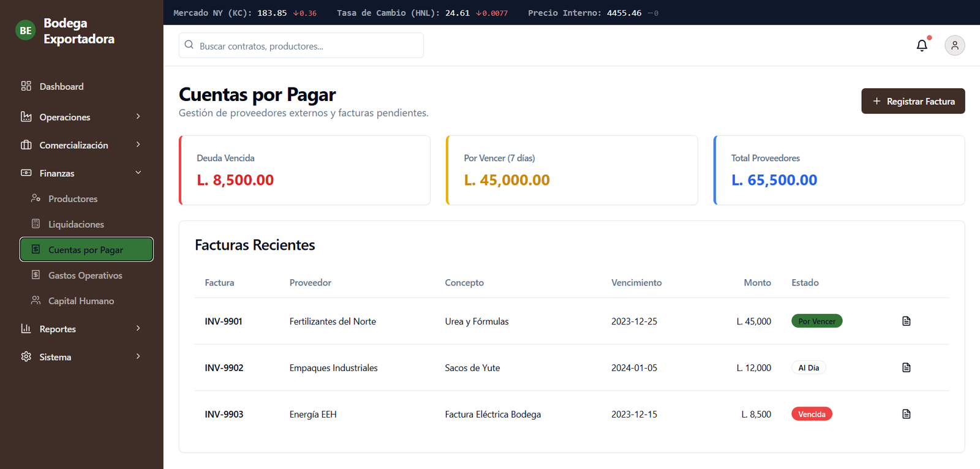Click the Operaciones chart icon
The width and height of the screenshot is (980, 469).
click(26, 116)
